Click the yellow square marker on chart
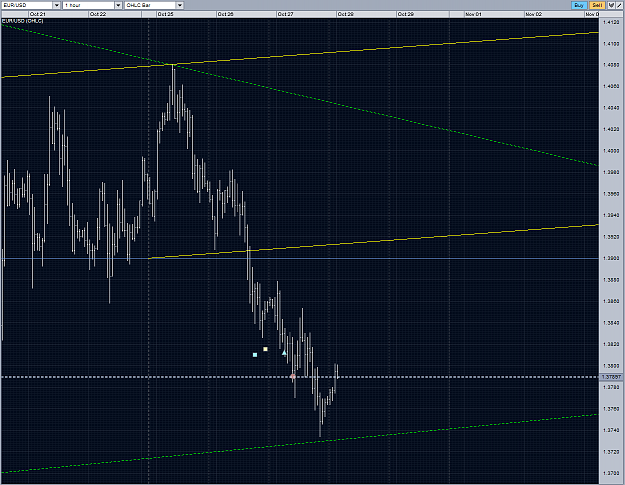625x485 pixels. [265, 349]
